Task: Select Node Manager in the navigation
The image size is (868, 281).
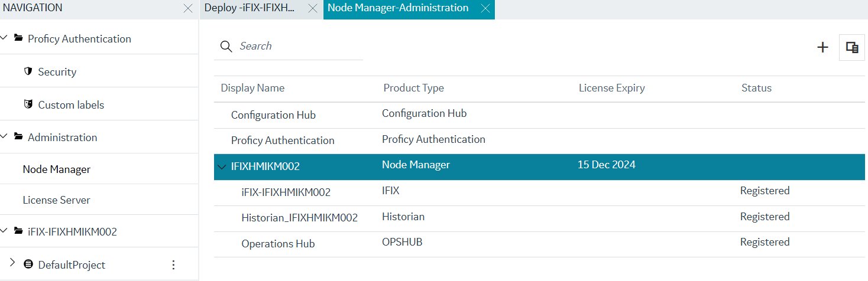Action: pos(57,169)
